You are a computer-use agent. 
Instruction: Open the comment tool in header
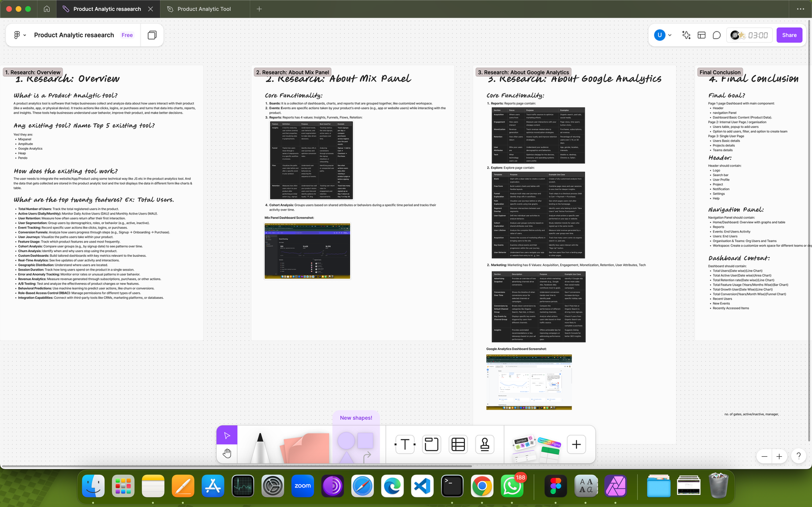[x=717, y=35]
